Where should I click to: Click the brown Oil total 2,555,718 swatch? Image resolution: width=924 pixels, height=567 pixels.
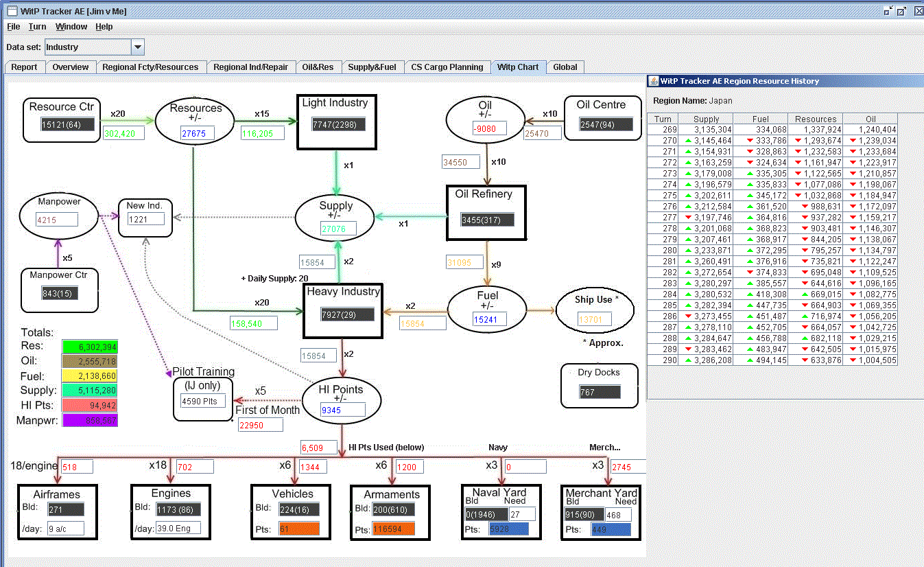(x=90, y=361)
